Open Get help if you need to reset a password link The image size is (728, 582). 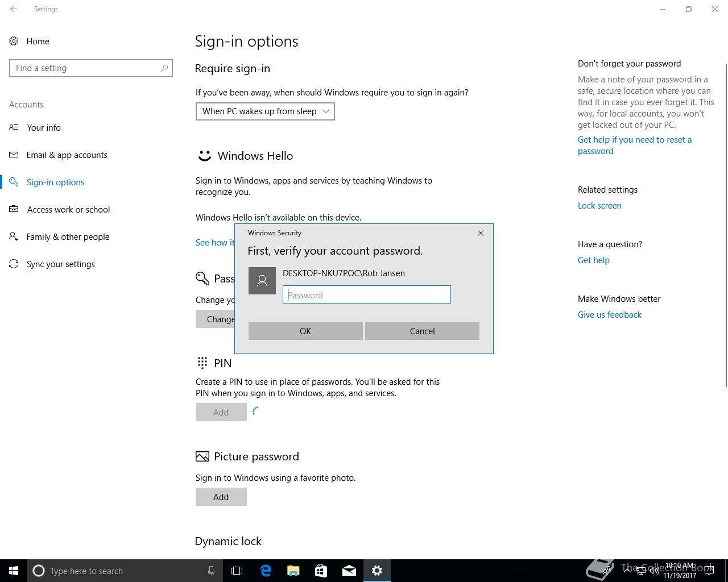coord(635,145)
